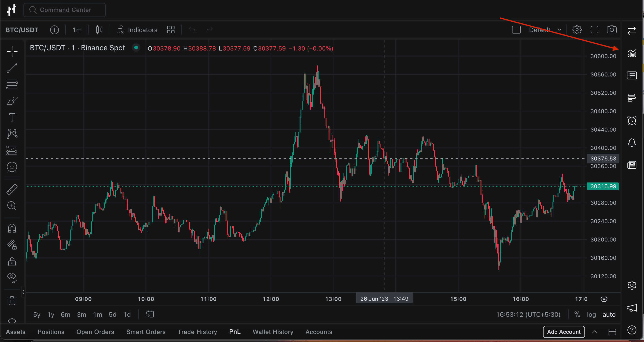Expand bottom panel with up chevron

tap(595, 332)
